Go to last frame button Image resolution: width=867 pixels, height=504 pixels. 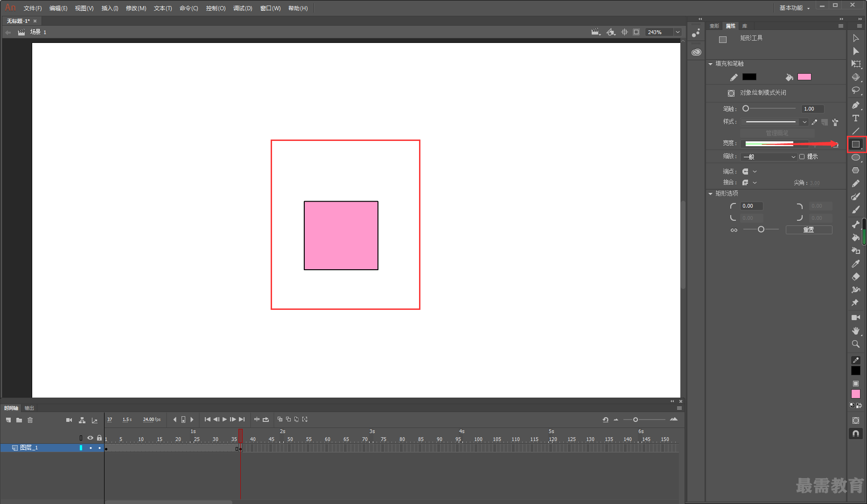(x=242, y=420)
